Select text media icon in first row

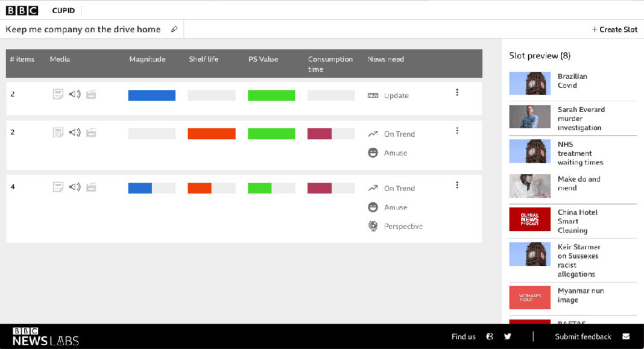pyautogui.click(x=58, y=94)
